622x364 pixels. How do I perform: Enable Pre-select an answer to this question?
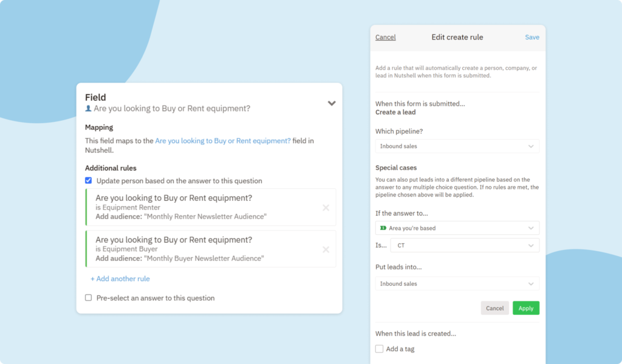[88, 298]
